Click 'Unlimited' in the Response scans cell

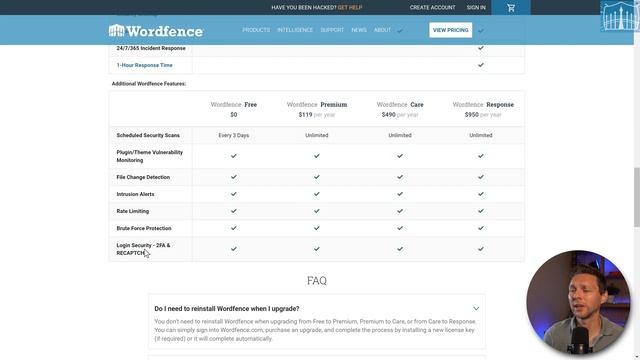481,135
